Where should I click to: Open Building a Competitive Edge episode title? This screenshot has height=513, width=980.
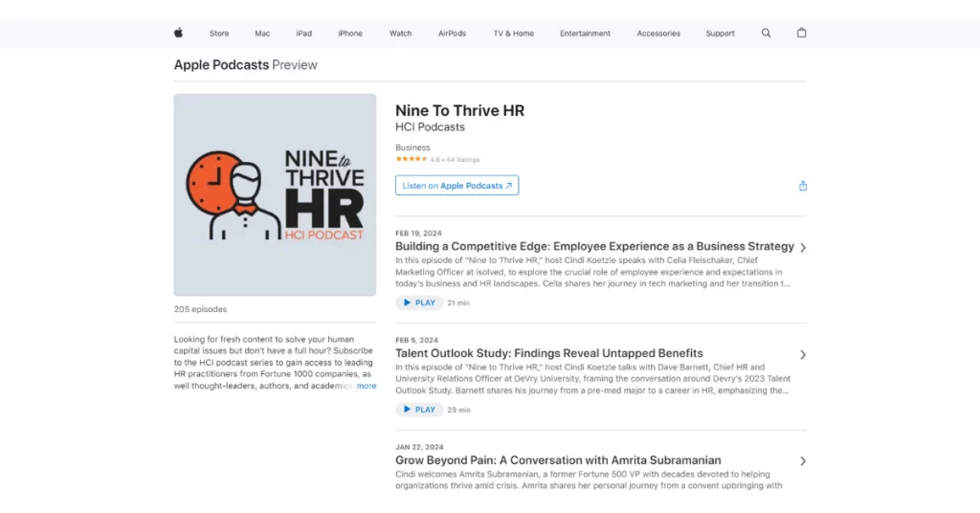[x=594, y=247]
